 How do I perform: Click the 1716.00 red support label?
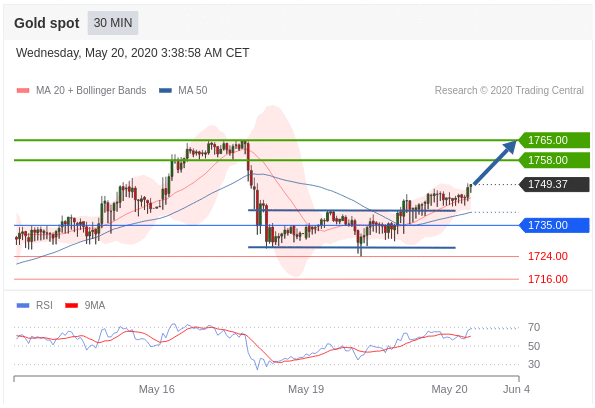click(548, 279)
